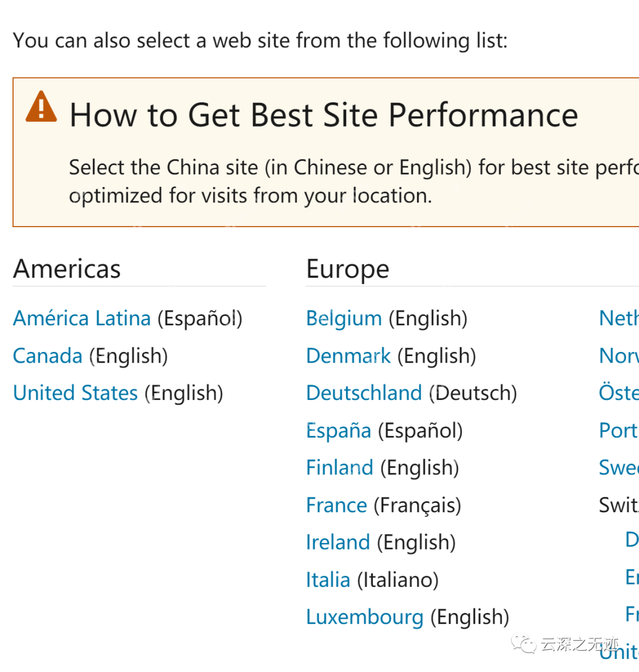Go to the Italia site

328,580
